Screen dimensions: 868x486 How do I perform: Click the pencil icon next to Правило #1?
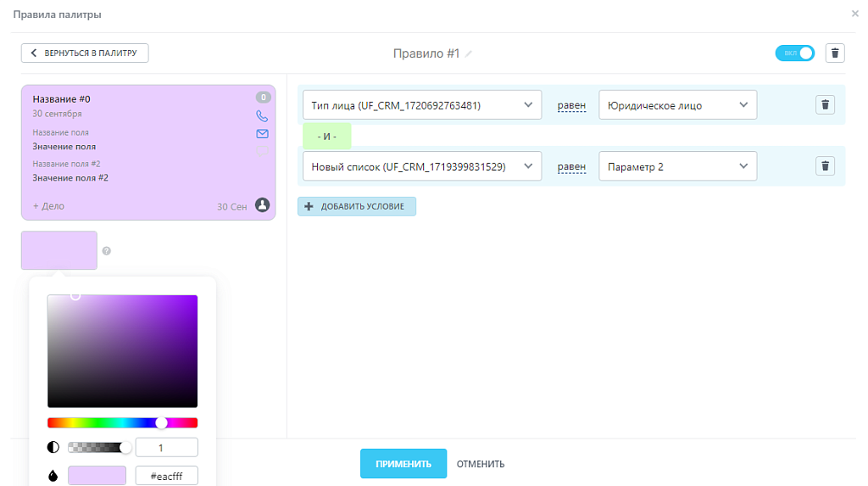pyautogui.click(x=469, y=53)
